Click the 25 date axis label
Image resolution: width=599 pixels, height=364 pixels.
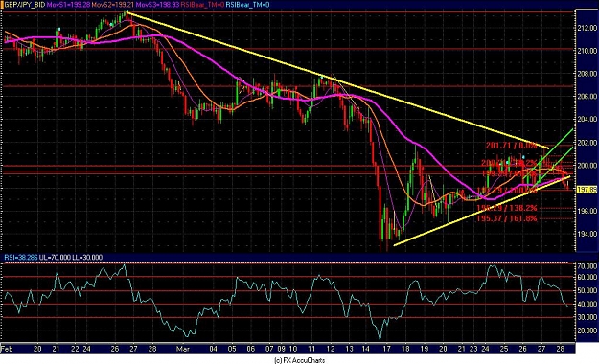504,349
